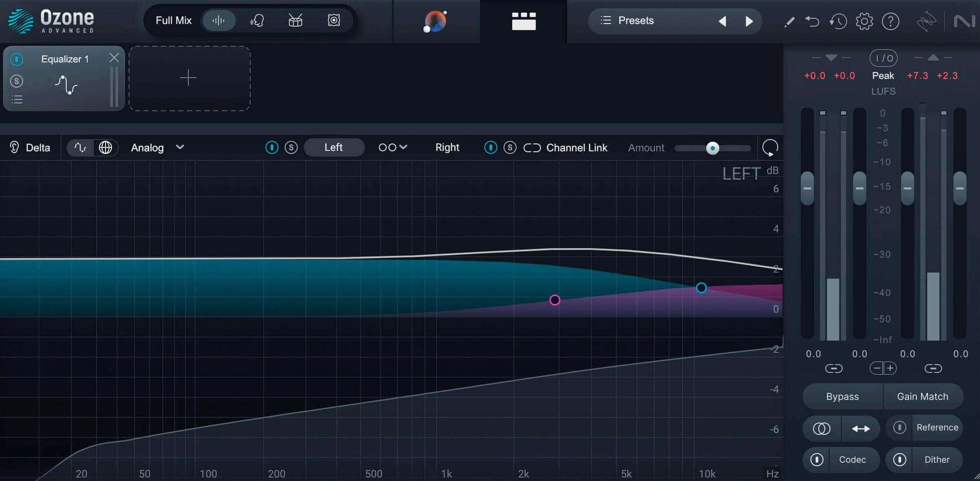This screenshot has width=980, height=481.
Task: Add a new module with plus slot
Action: (x=189, y=78)
